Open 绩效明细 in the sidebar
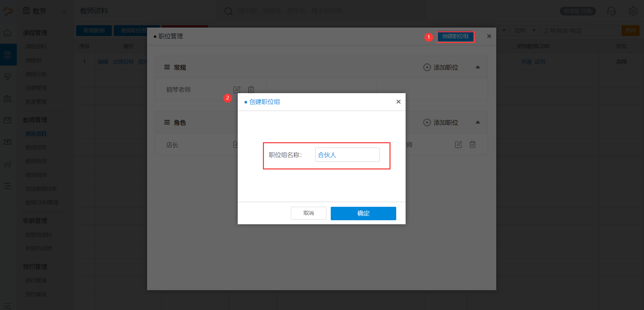The image size is (644, 310). [36, 175]
